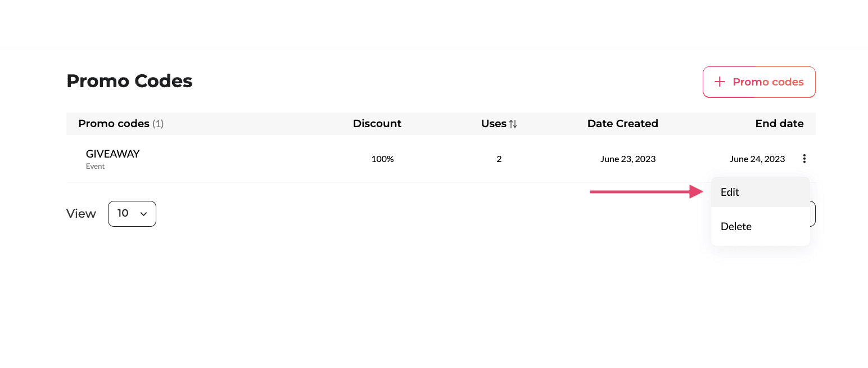Image resolution: width=868 pixels, height=368 pixels.
Task: Click the June 24, 2023 end date
Action: [x=757, y=159]
